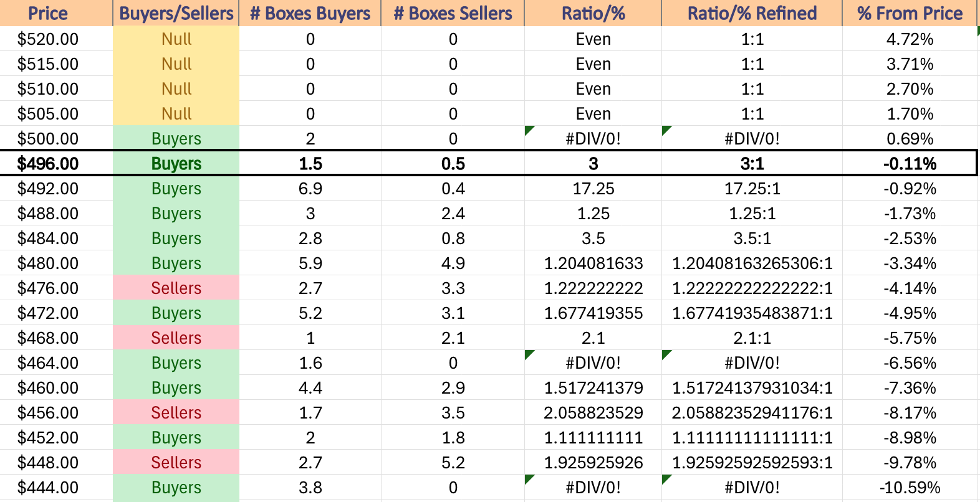Click the -10.59% cell in the last row
This screenshot has width=980, height=502.
pos(910,487)
